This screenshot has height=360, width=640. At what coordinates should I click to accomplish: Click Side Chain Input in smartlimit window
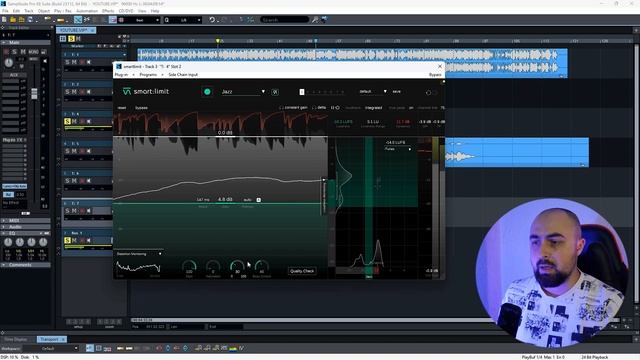tap(183, 75)
